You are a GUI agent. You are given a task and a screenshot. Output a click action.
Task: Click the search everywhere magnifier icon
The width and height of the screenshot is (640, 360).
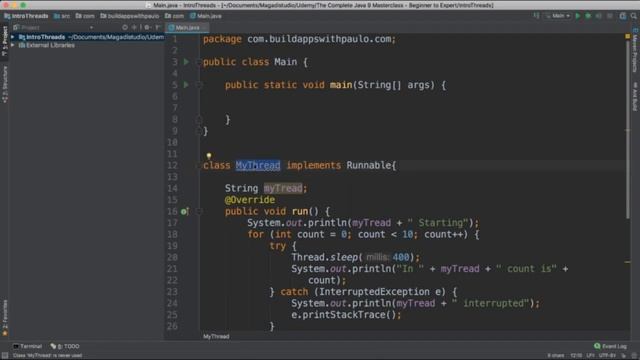point(633,16)
